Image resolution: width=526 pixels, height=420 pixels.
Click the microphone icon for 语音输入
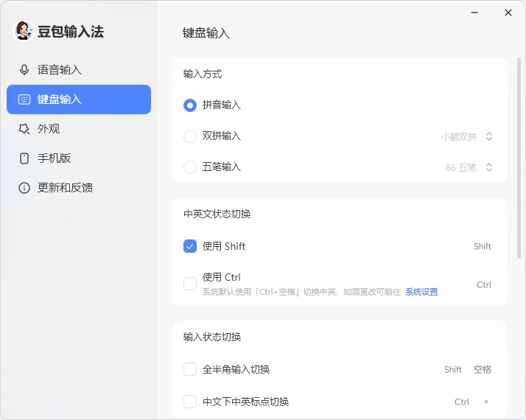point(24,70)
